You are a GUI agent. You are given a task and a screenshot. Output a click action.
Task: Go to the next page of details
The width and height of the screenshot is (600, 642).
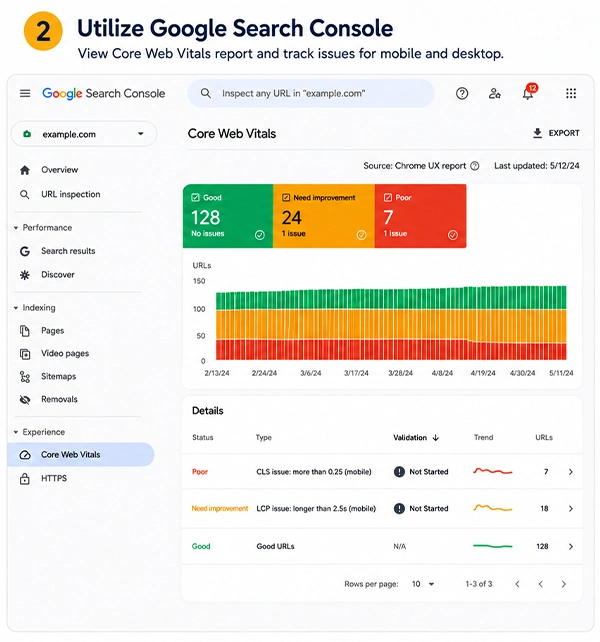564,584
